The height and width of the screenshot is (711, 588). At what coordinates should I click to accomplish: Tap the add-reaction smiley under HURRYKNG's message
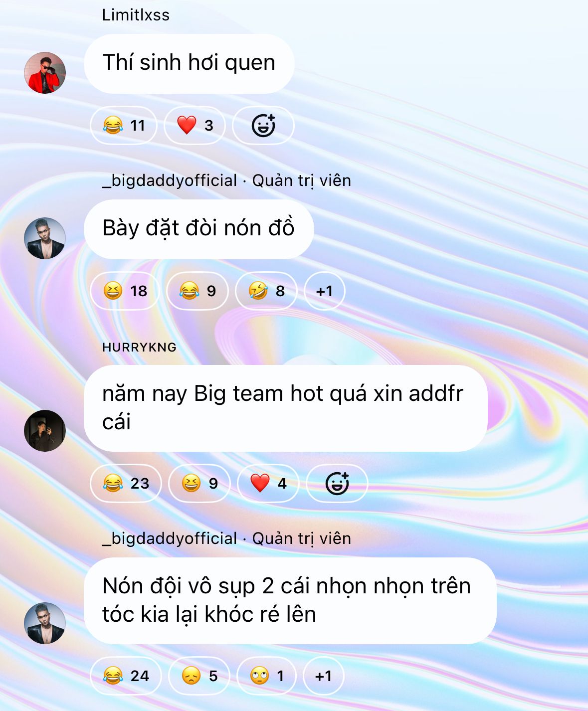337,483
